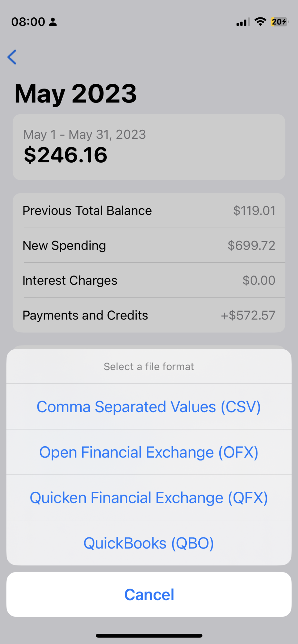This screenshot has width=298, height=644.
Task: Tap the battery charging indicator icon
Action: coord(280,22)
